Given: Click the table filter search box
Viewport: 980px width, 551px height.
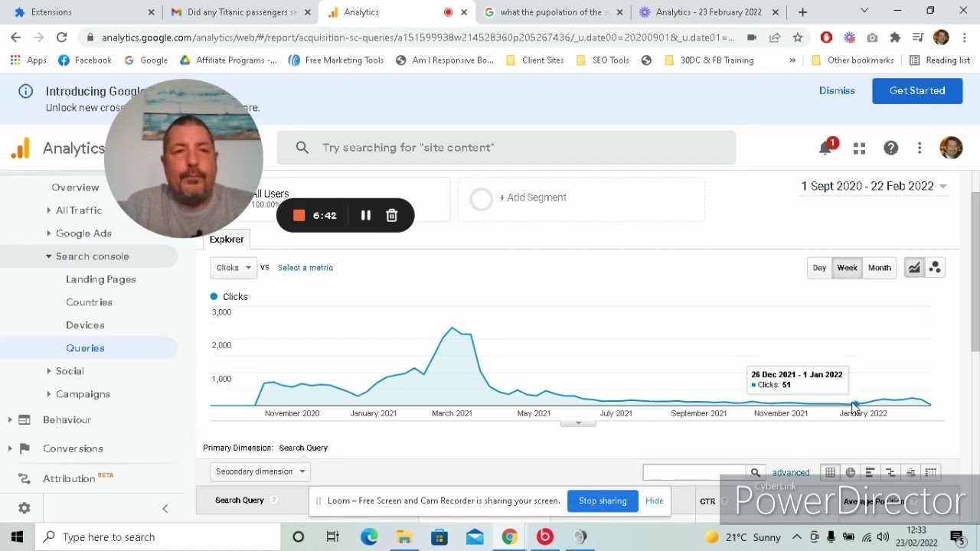Looking at the screenshot, I should click(695, 473).
